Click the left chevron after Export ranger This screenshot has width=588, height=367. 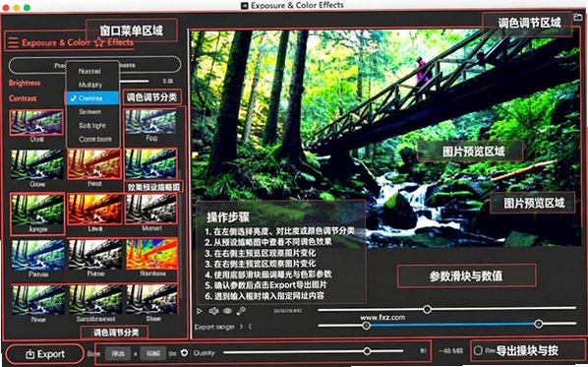click(250, 327)
